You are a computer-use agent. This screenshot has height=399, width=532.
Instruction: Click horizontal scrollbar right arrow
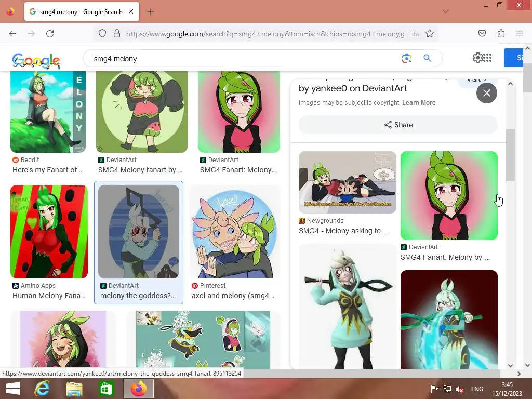(519, 374)
